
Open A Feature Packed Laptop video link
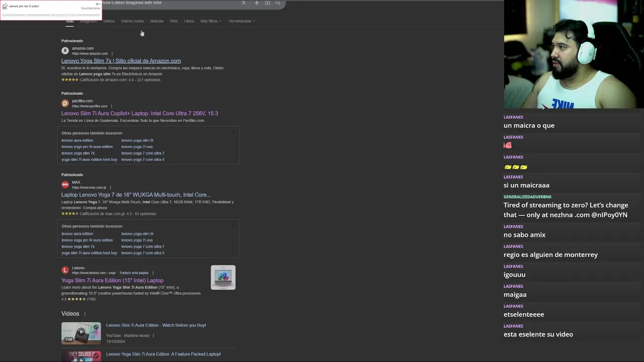point(164,354)
